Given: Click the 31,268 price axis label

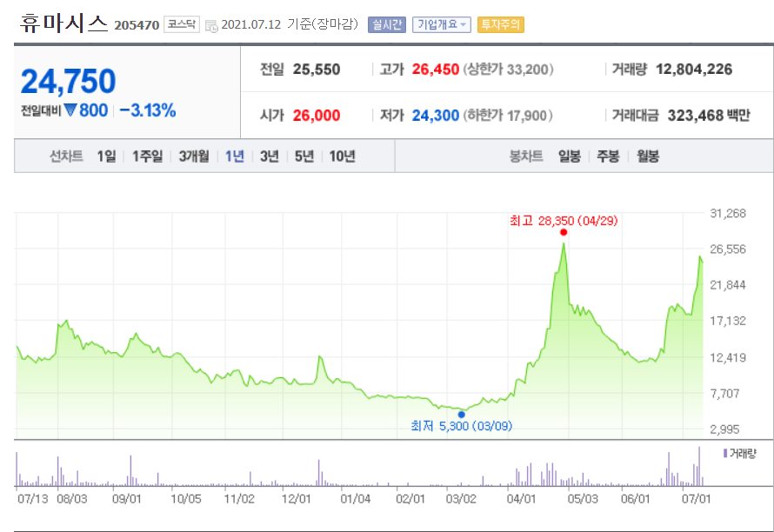Looking at the screenshot, I should (728, 213).
